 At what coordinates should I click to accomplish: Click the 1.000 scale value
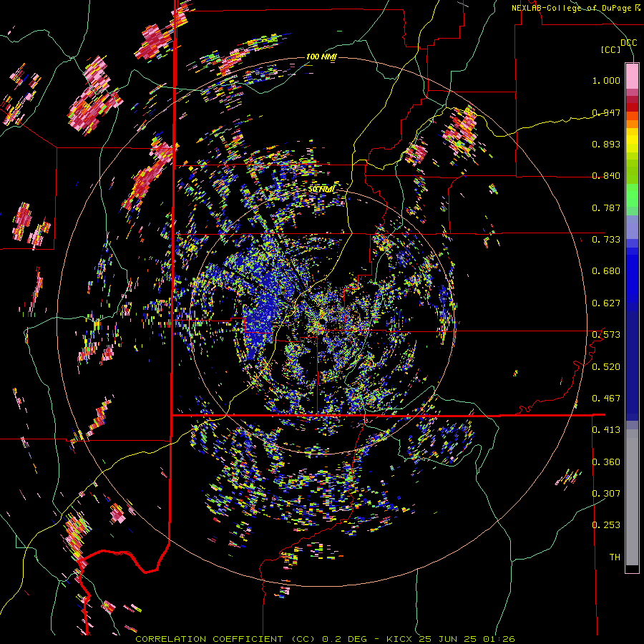[606, 80]
